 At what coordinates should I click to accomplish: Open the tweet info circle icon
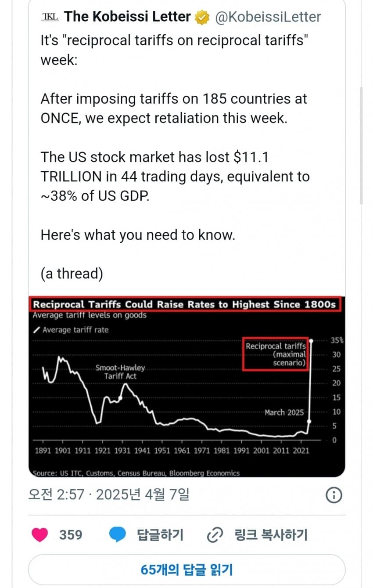tap(334, 495)
